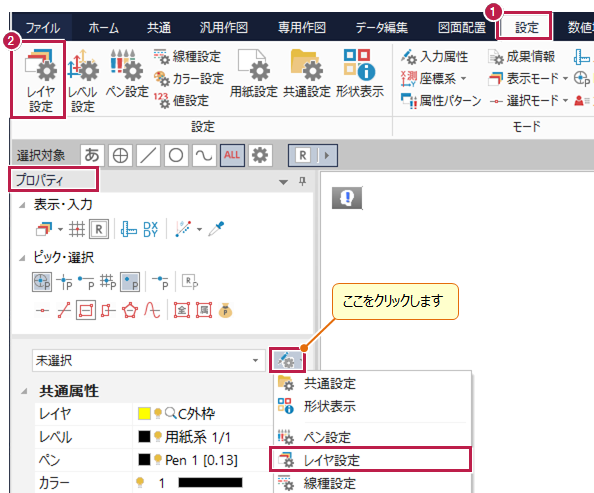
Task: Expand the 表示モード dropdown in ribbon
Action: tap(566, 79)
